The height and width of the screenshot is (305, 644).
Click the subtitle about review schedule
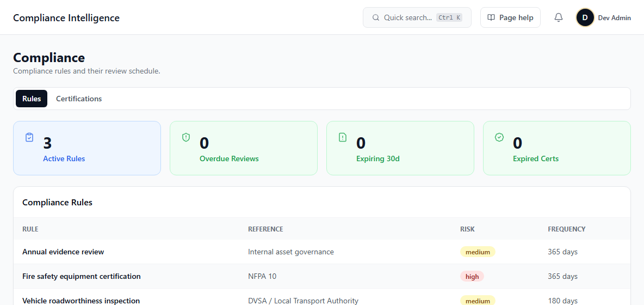tap(86, 71)
